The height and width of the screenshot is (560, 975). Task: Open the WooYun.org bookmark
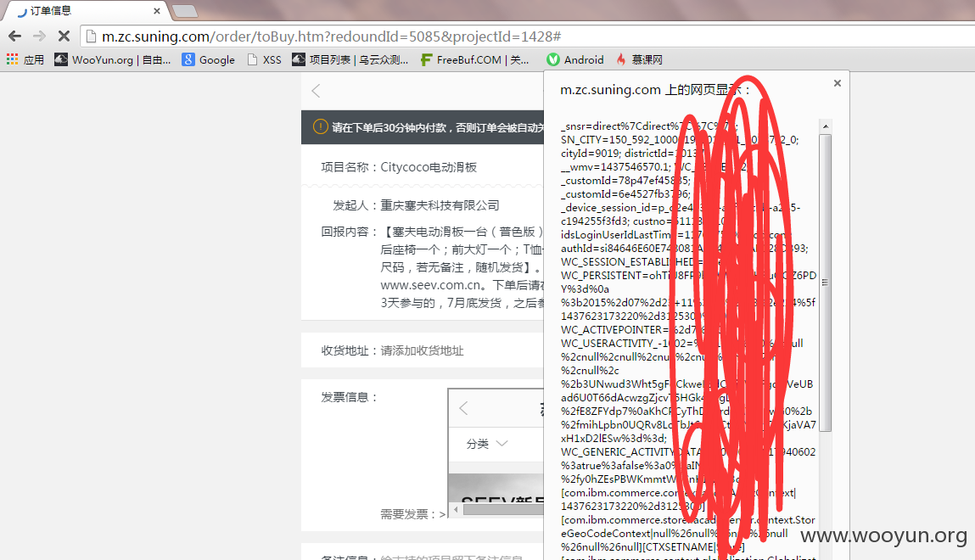point(113,59)
